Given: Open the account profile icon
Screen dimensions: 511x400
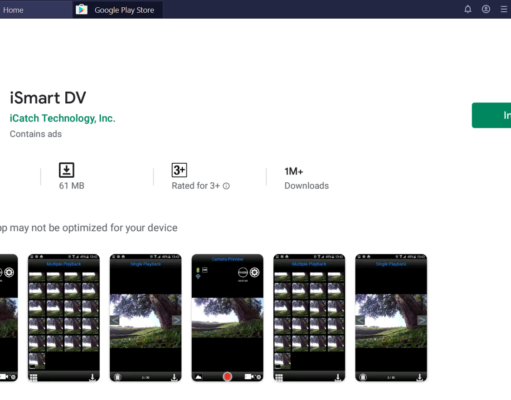Looking at the screenshot, I should click(486, 9).
